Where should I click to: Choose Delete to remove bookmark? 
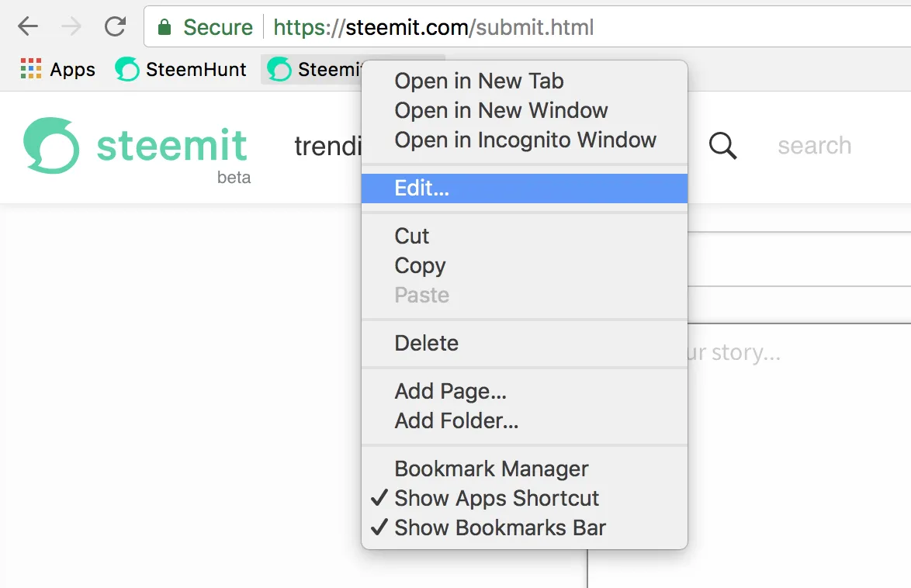[524, 343]
